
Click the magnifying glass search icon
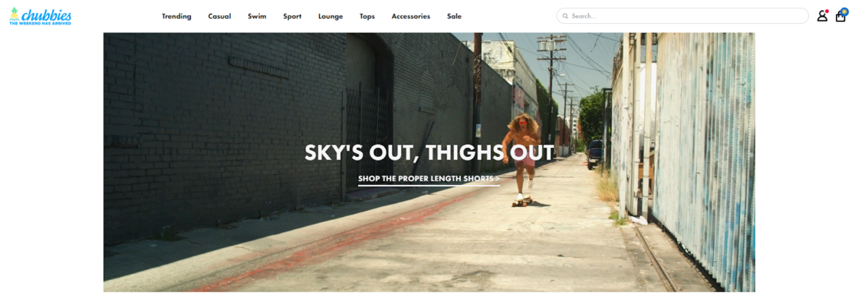click(x=566, y=16)
